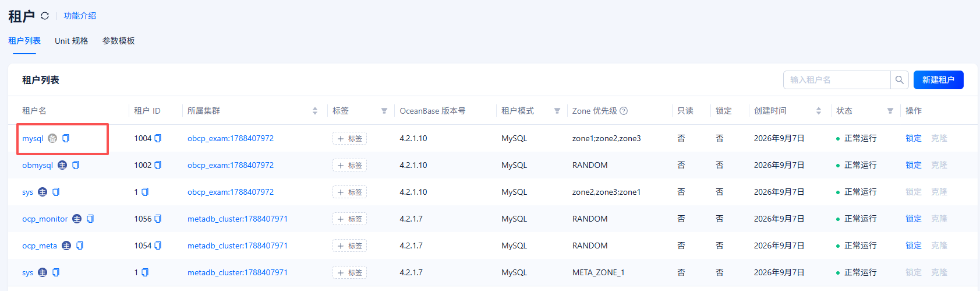Click the 租户名 column header
Image resolution: width=980 pixels, height=291 pixels.
click(34, 111)
